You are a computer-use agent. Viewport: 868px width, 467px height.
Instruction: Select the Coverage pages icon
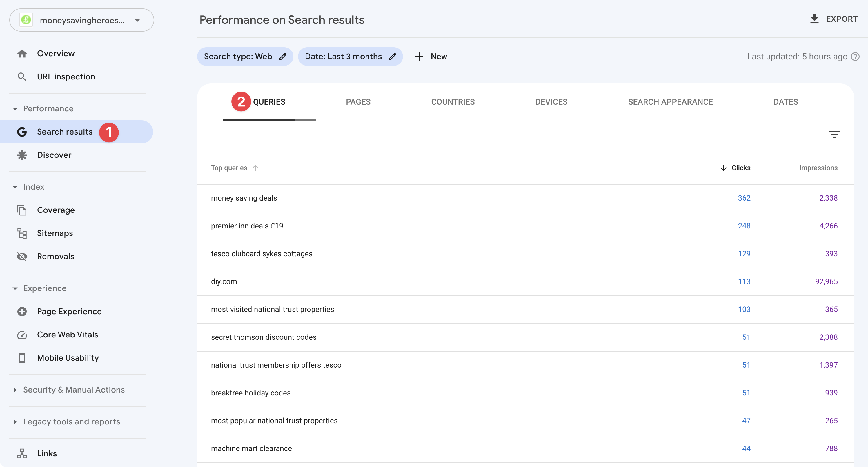click(22, 210)
